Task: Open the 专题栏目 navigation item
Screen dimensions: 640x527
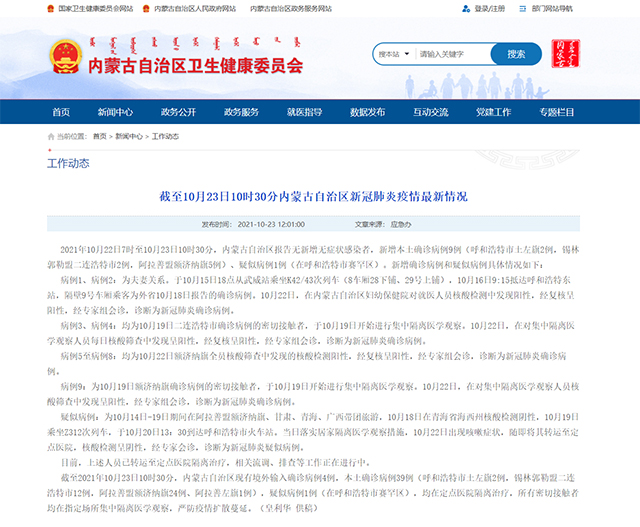Action: 558,111
